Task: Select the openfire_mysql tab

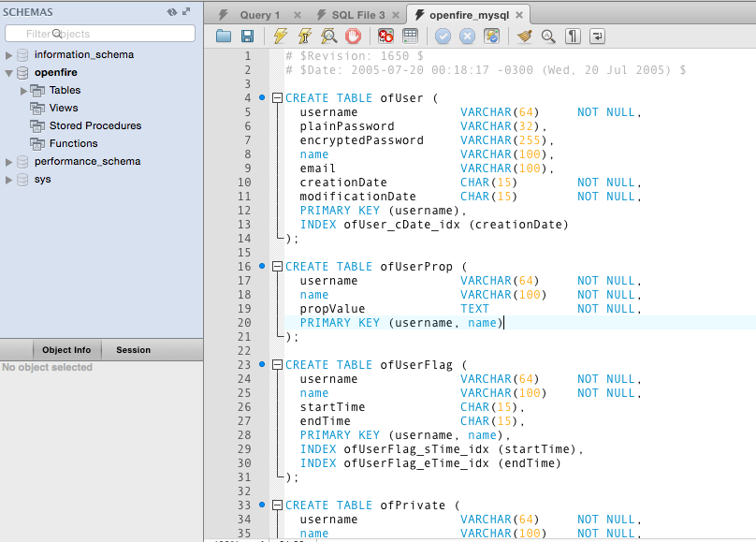Action: click(x=469, y=15)
